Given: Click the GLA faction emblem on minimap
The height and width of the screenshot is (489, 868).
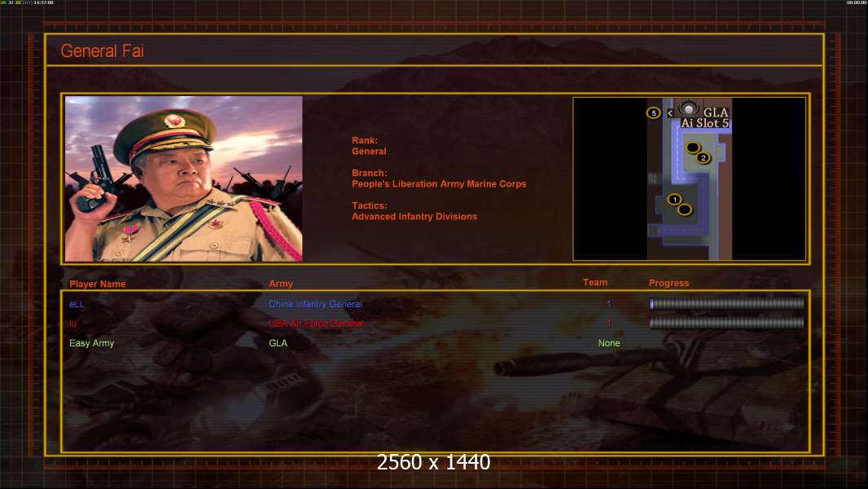Looking at the screenshot, I should coord(689,108).
